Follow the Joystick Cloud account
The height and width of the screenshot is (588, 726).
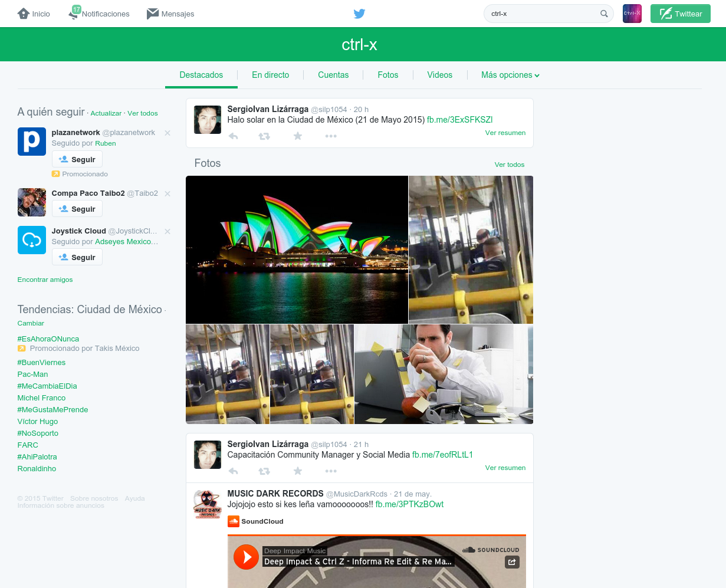77,257
